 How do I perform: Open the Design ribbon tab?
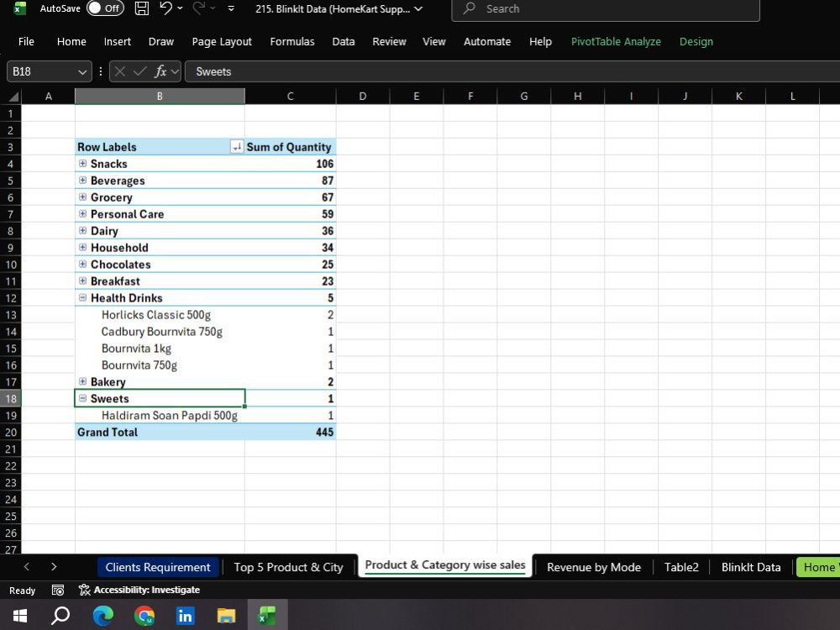[696, 42]
